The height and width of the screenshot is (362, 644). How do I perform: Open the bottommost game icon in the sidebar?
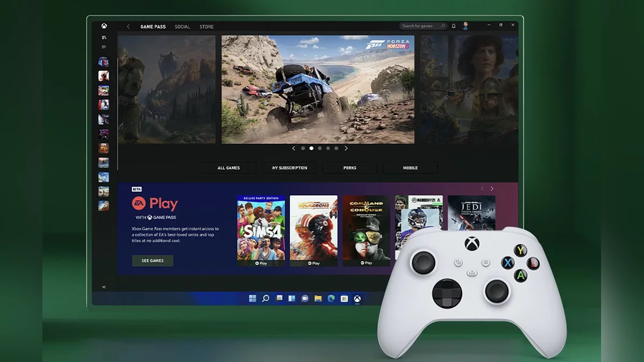click(104, 205)
